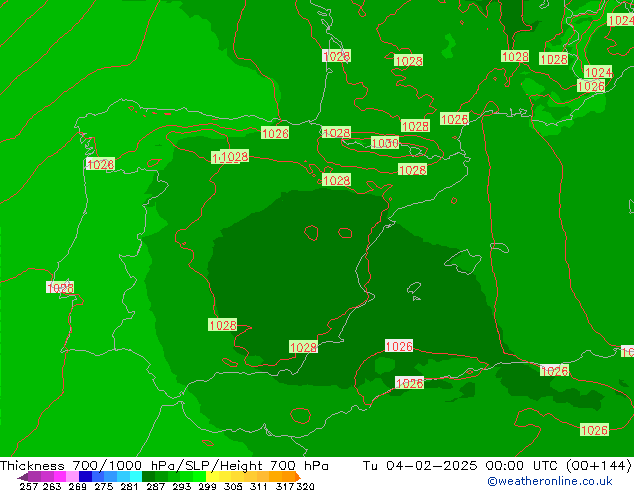
Task: Pick the yellow legend swatch
Action: (212, 477)
